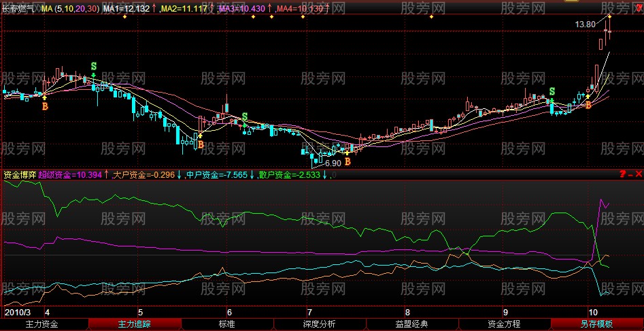Click the green S marker before October
The width and height of the screenshot is (644, 331).
click(x=552, y=91)
